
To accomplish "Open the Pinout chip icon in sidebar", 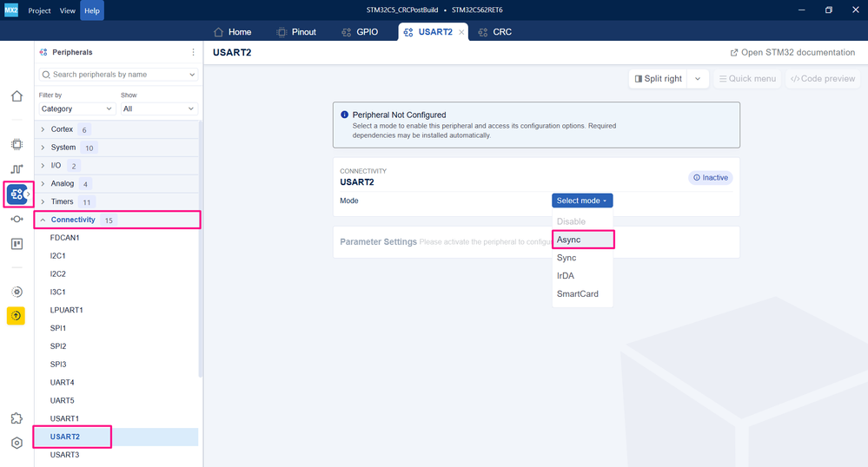I will [x=17, y=144].
